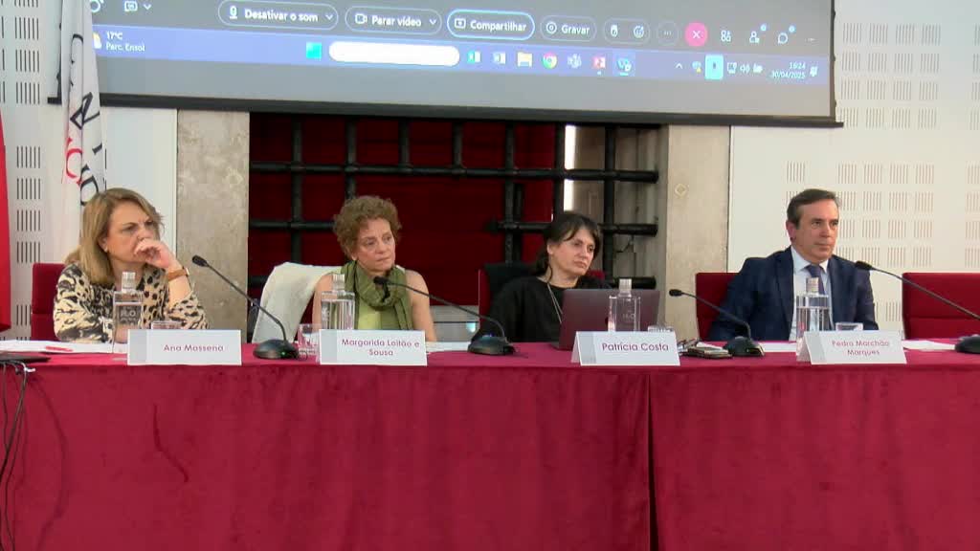This screenshot has height=551, width=980.
Task: Show hidden system tray icons
Action: pos(679,66)
